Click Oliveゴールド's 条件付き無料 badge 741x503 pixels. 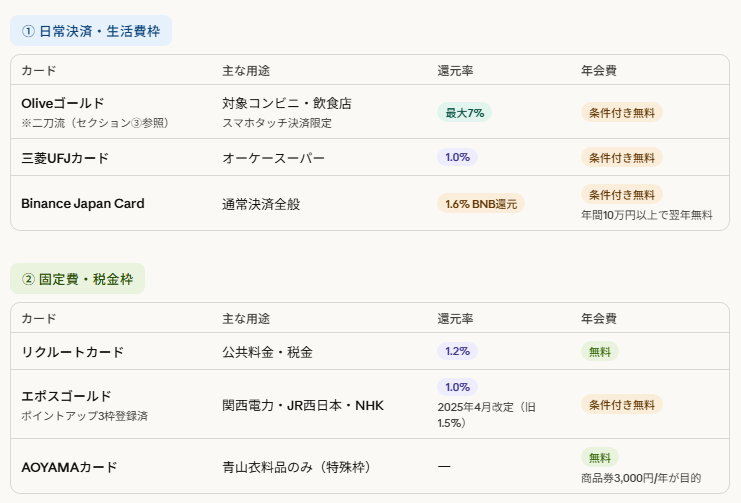(x=621, y=112)
